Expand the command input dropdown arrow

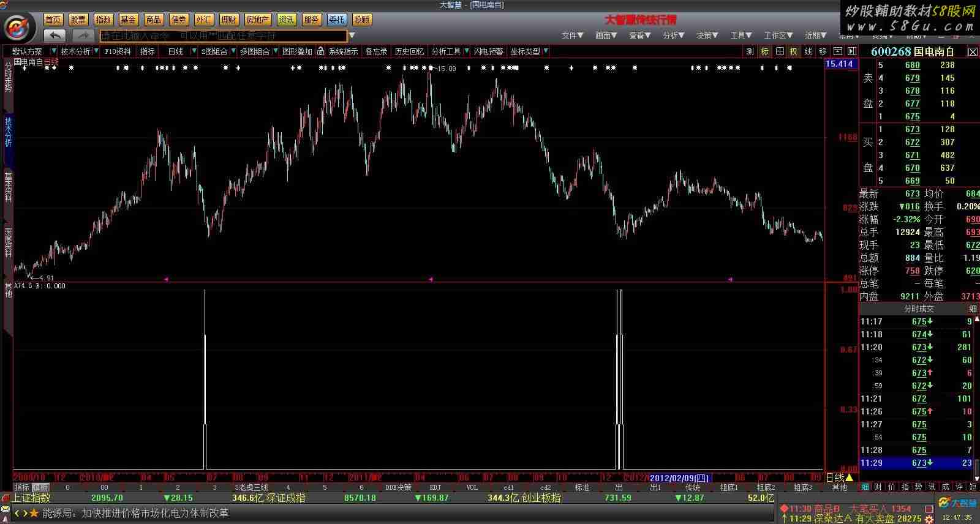click(352, 36)
